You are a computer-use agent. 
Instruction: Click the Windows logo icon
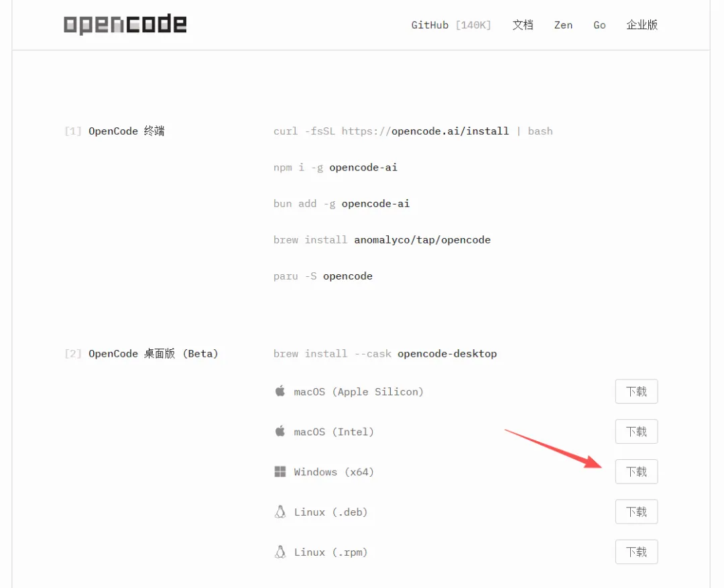tap(280, 471)
